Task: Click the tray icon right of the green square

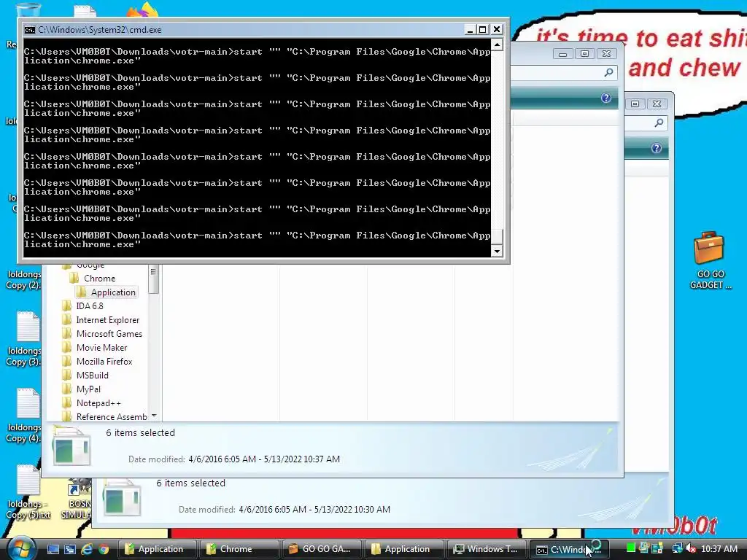Action: pos(644,548)
